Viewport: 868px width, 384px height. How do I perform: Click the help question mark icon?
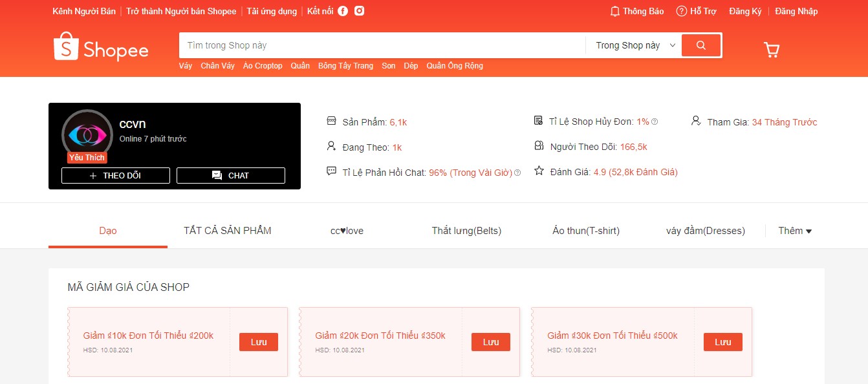682,11
